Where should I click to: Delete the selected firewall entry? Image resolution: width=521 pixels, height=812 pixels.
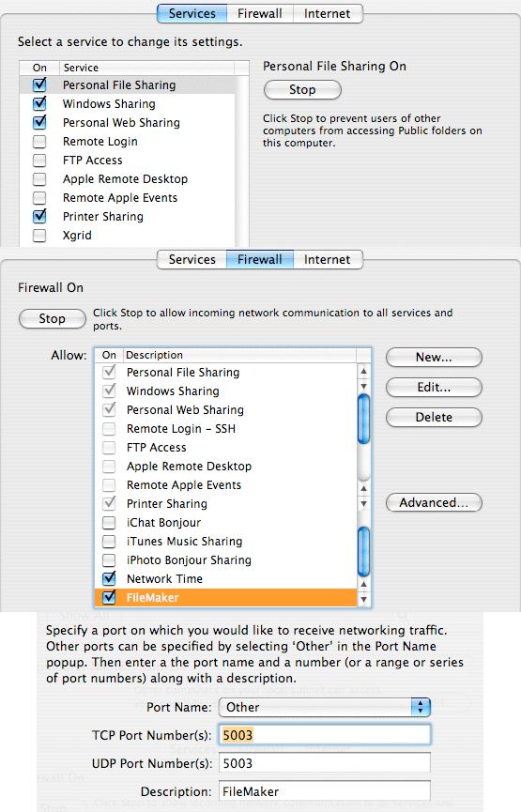[x=434, y=417]
